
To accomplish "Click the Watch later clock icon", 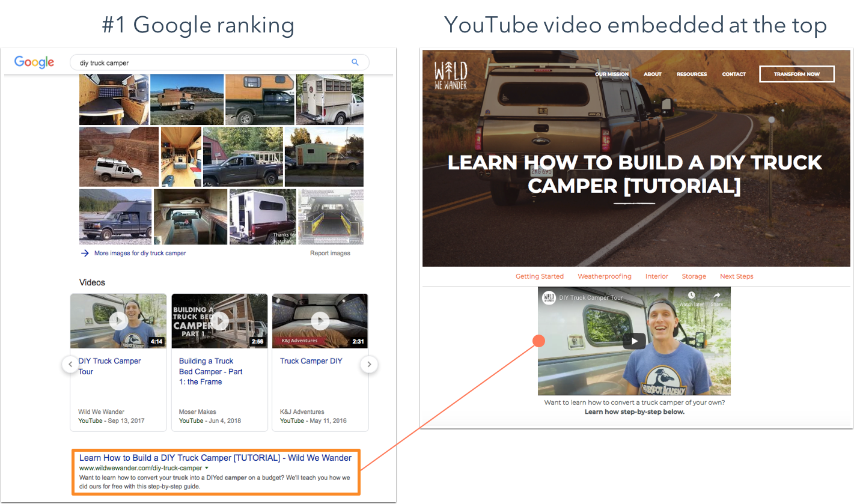I will pos(691,296).
